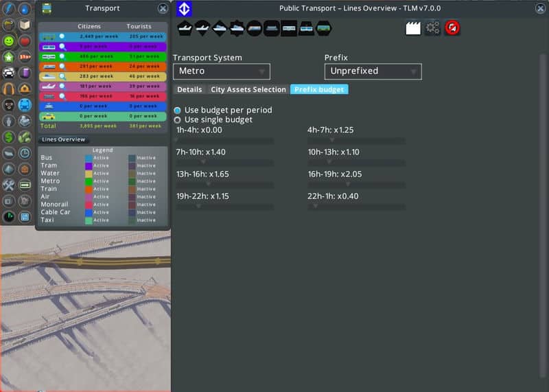Open the Transport System Metro dropdown
The width and height of the screenshot is (549, 392).
pos(221,71)
